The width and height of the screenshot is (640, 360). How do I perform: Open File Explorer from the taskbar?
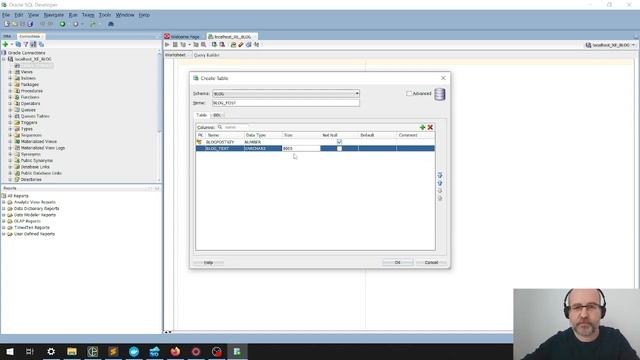point(72,351)
